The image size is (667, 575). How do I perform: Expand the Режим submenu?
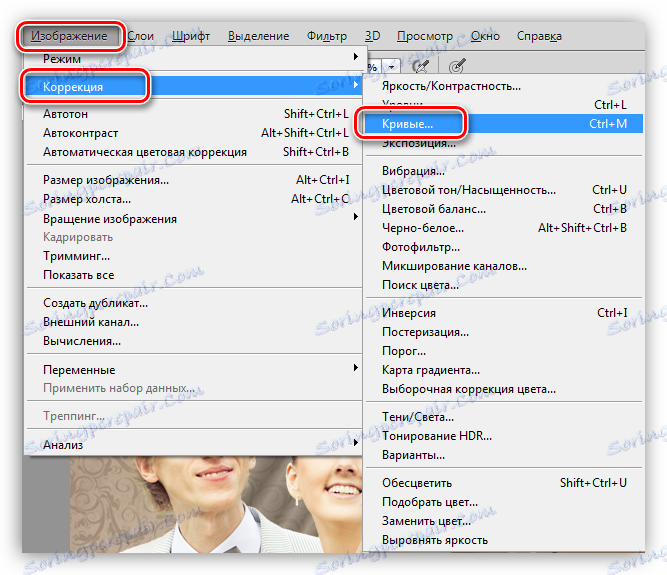click(193, 58)
